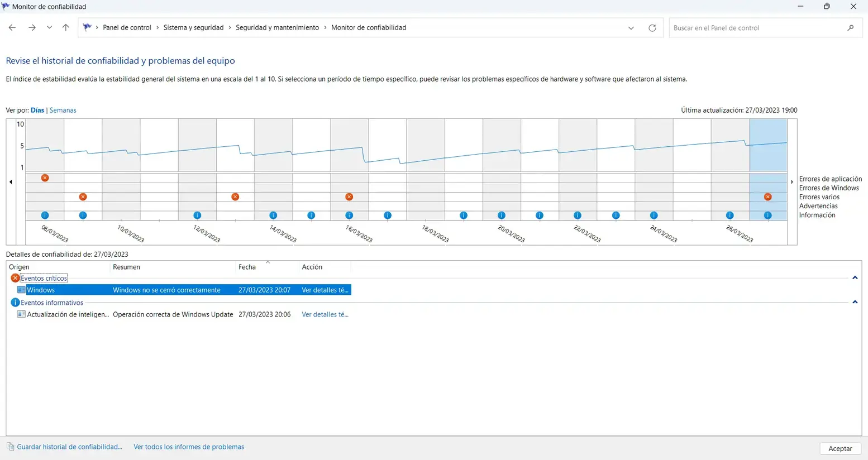
Task: Go back with the Back arrow
Action: [12, 27]
